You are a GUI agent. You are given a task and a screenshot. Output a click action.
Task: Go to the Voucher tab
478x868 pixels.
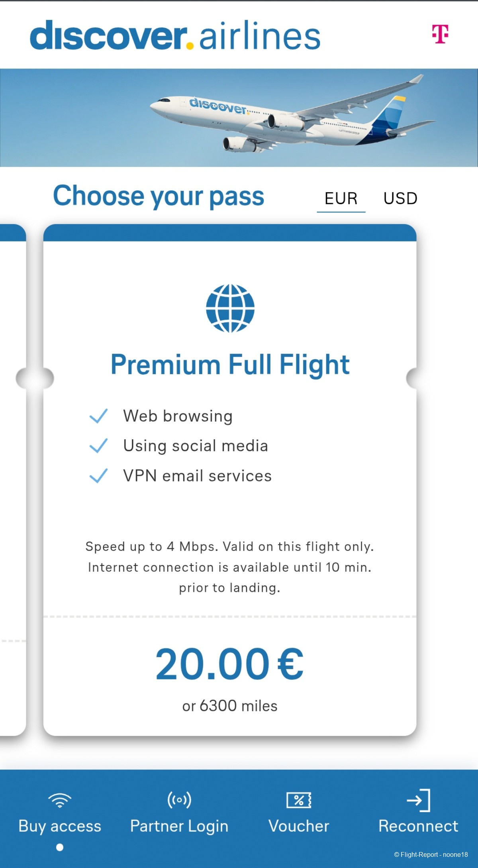[x=299, y=826]
